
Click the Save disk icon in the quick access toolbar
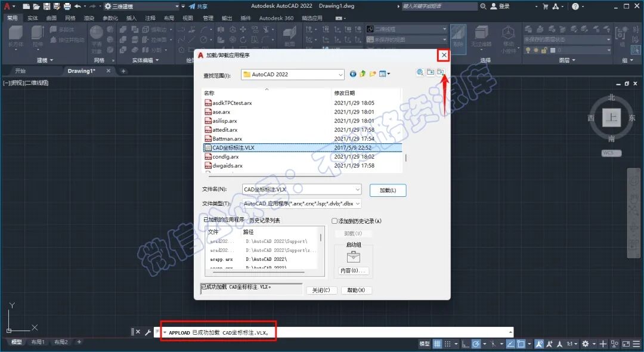point(47,6)
